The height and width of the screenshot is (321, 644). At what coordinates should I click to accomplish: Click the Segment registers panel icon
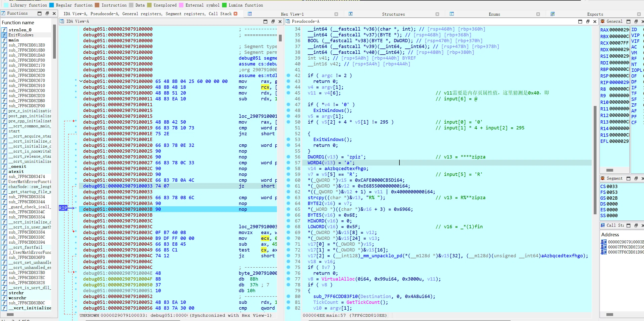coord(603,178)
